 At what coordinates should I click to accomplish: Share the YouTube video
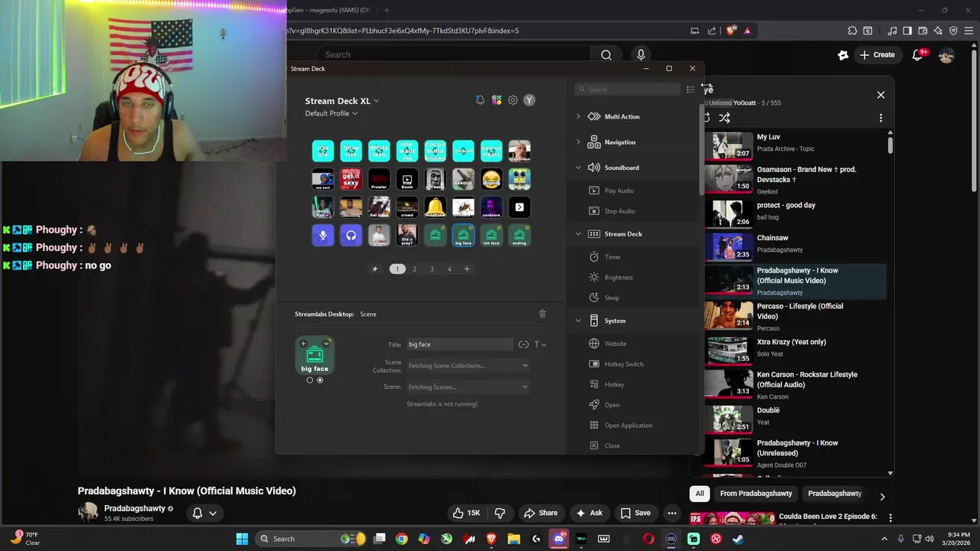pyautogui.click(x=541, y=513)
